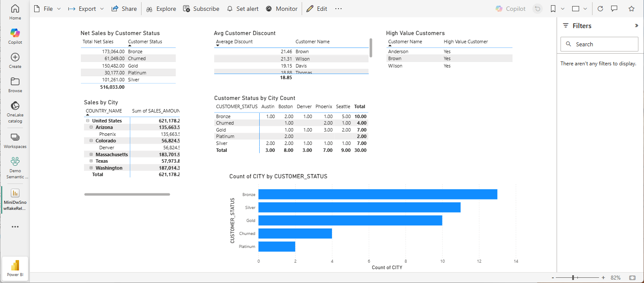Click the fit to page icon

pyautogui.click(x=632, y=277)
